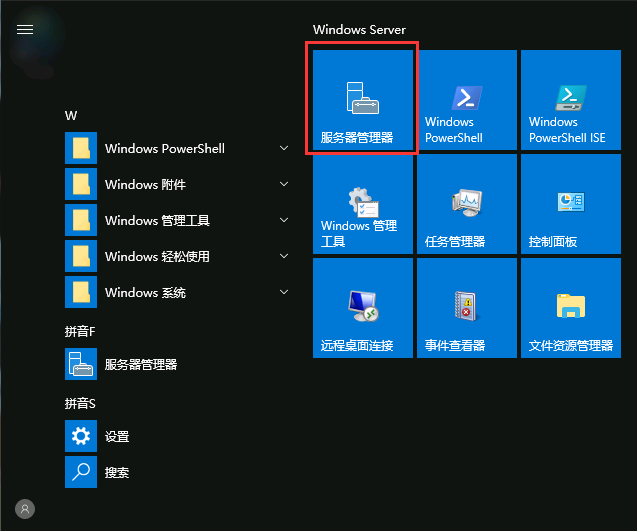Click the W letter section header
The height and width of the screenshot is (531, 637).
click(x=71, y=115)
